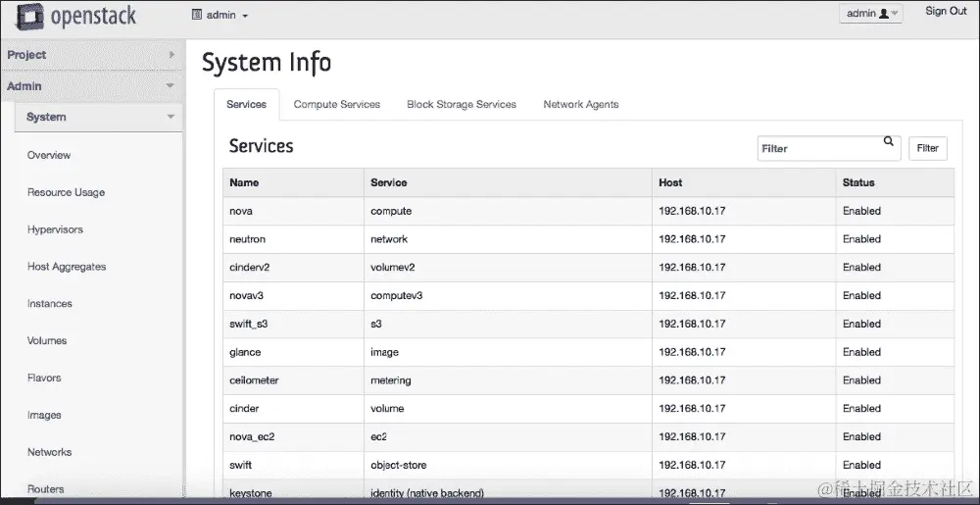Open Volumes in the sidebar

tap(47, 340)
